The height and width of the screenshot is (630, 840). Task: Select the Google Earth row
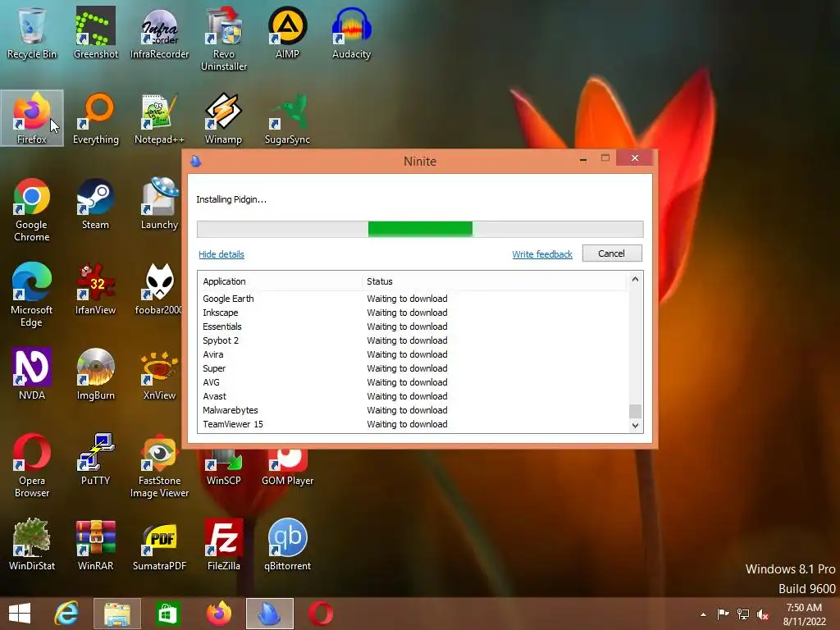413,299
